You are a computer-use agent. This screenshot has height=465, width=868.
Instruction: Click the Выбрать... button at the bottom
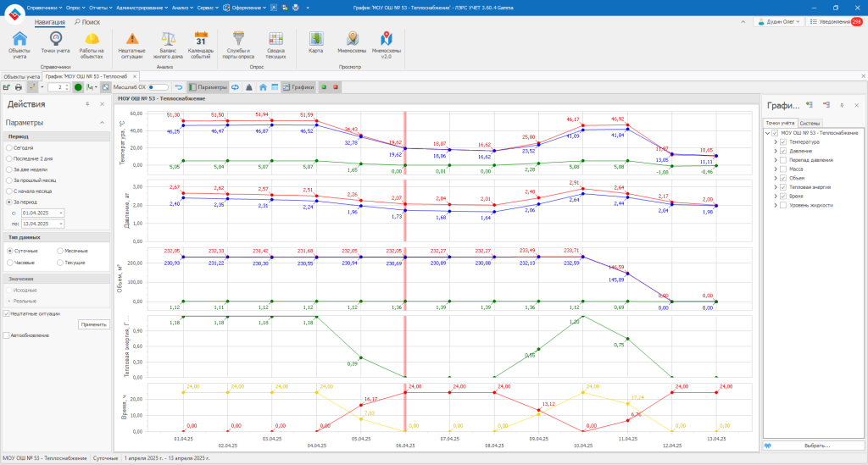817,445
